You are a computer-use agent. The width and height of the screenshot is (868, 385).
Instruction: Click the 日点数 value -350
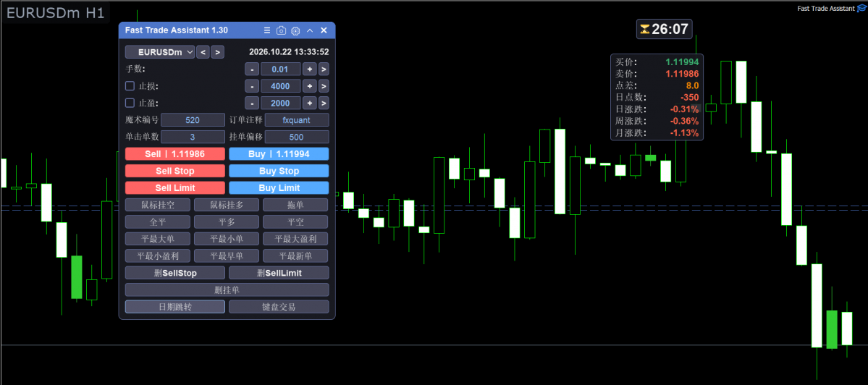690,98
